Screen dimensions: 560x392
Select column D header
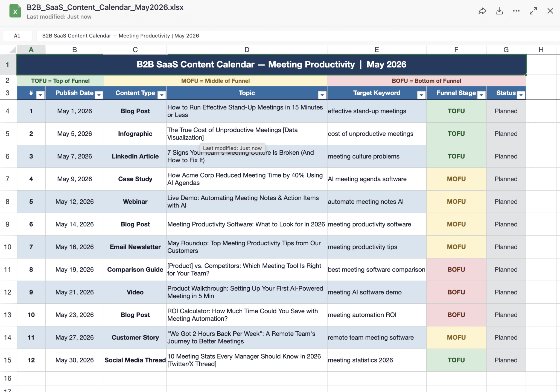point(247,50)
